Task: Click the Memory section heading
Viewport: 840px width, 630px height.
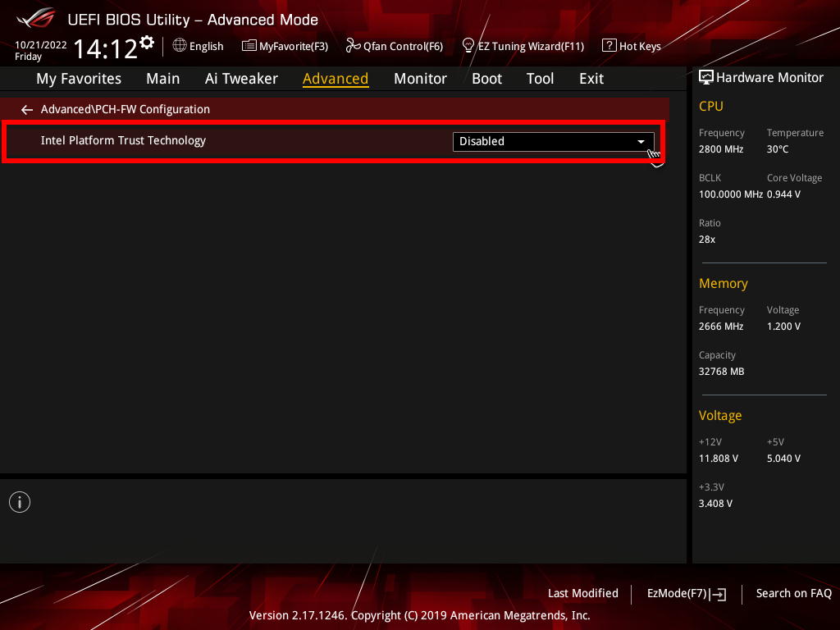Action: tap(724, 283)
